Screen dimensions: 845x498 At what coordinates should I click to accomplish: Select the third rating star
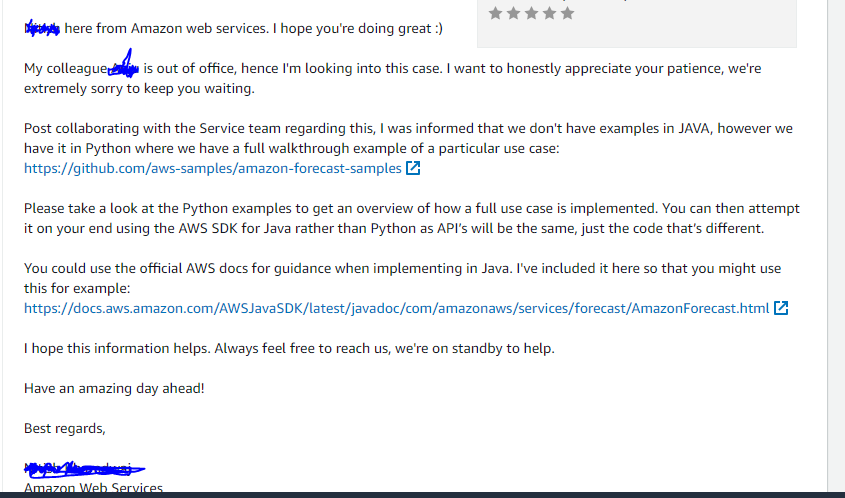tap(531, 13)
